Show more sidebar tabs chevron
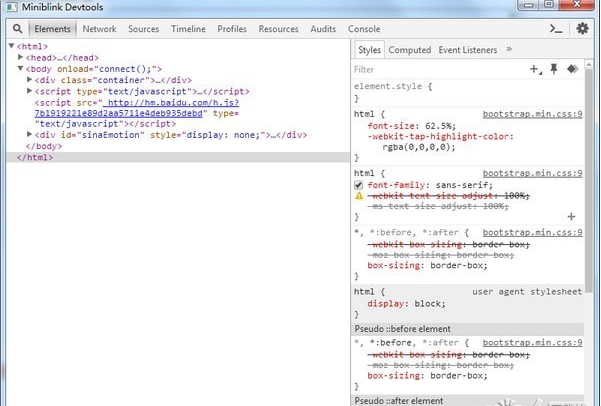The height and width of the screenshot is (406, 601). (509, 49)
